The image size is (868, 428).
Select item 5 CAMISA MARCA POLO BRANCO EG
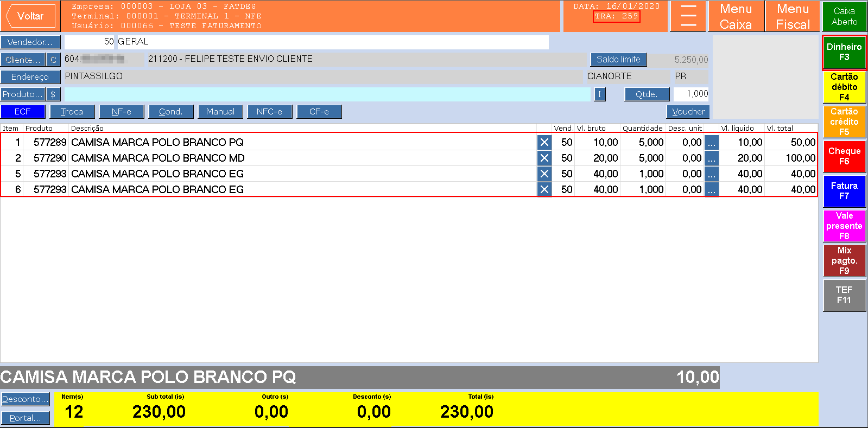pos(409,174)
